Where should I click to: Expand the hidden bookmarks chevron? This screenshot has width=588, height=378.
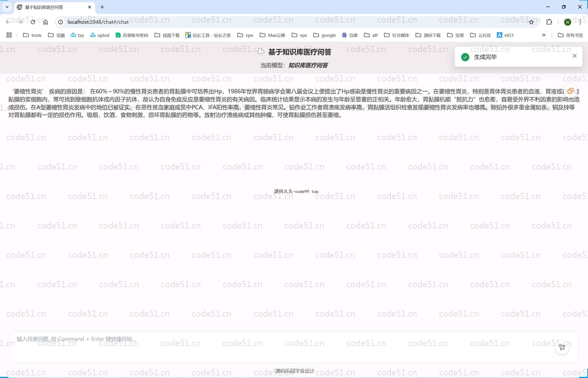click(x=544, y=35)
